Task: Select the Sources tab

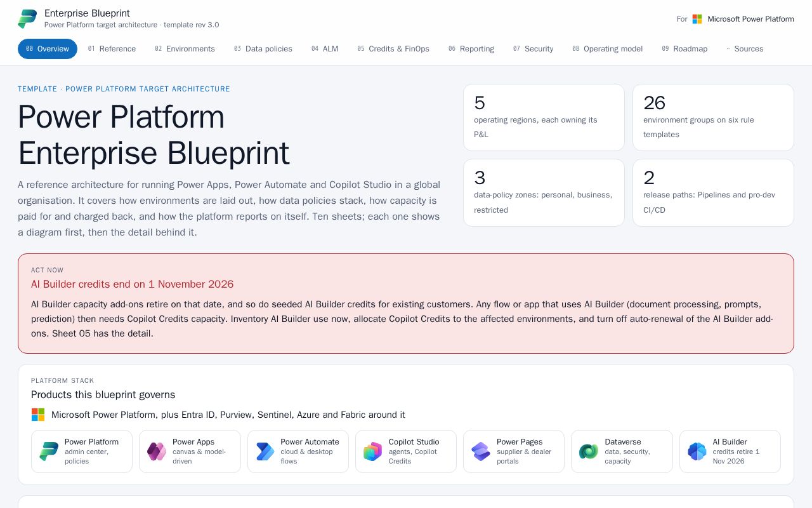Action: (x=745, y=49)
